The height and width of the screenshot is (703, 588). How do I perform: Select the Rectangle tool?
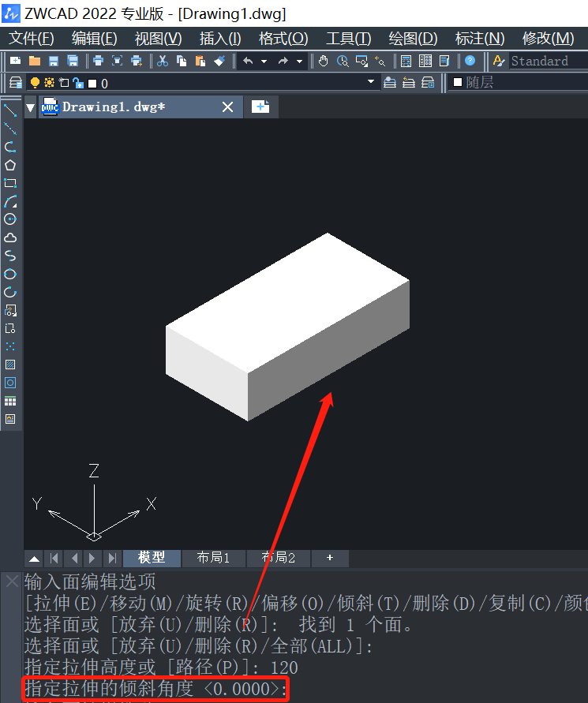[x=10, y=183]
